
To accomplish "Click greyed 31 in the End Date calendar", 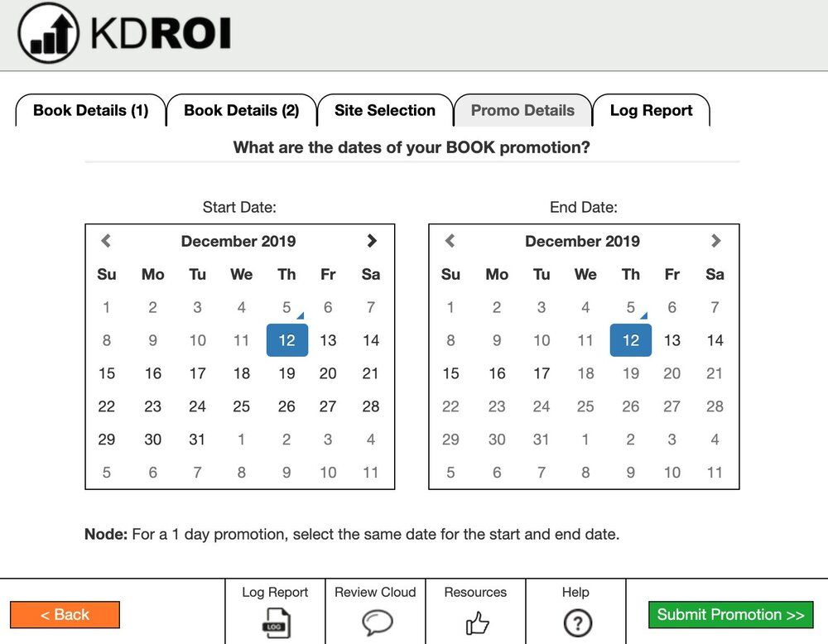I will (542, 440).
